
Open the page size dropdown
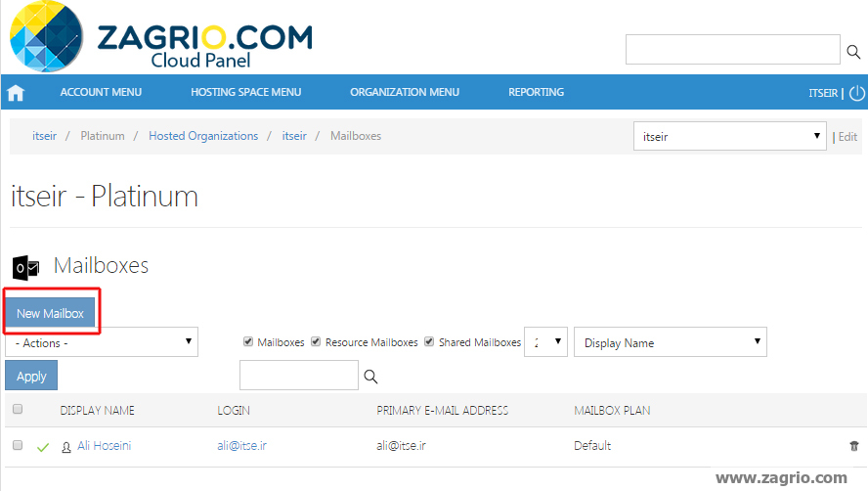point(545,342)
